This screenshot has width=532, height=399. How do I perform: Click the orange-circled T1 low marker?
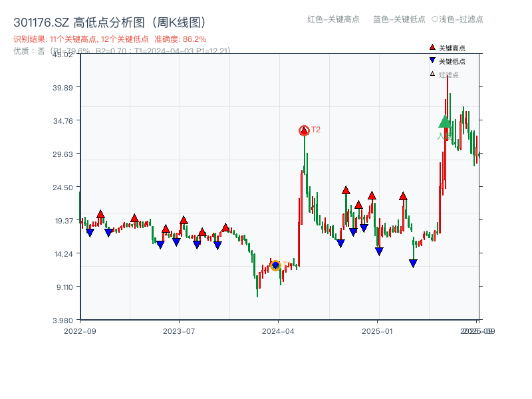tap(275, 265)
